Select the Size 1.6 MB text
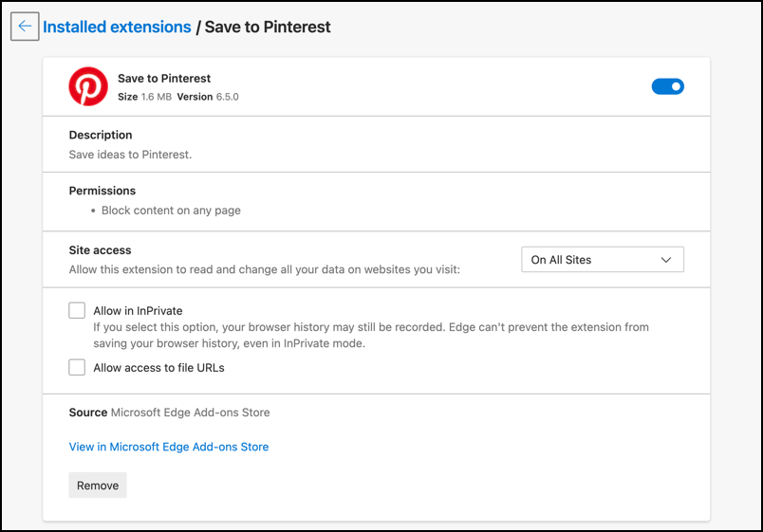This screenshot has width=763, height=532. coord(144,97)
